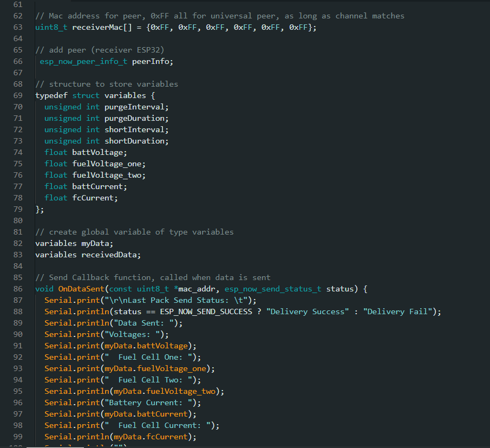Viewport: 490px width, 448px height.
Task: Click the "Battery Current: " string
Action: 148,402
